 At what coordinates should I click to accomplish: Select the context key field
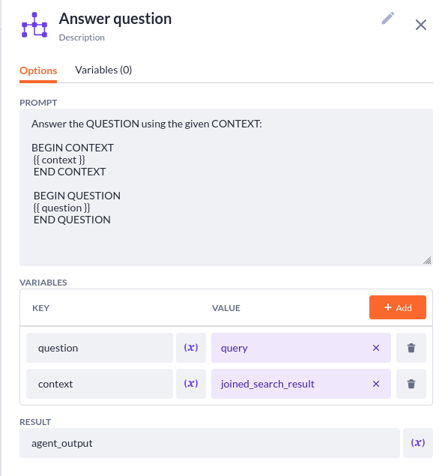tap(100, 384)
